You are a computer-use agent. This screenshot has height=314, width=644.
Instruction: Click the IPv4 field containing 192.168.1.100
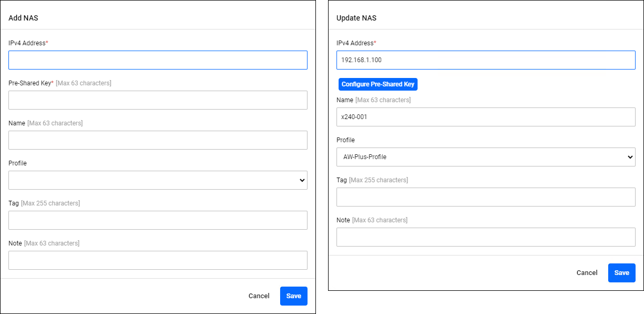[486, 60]
